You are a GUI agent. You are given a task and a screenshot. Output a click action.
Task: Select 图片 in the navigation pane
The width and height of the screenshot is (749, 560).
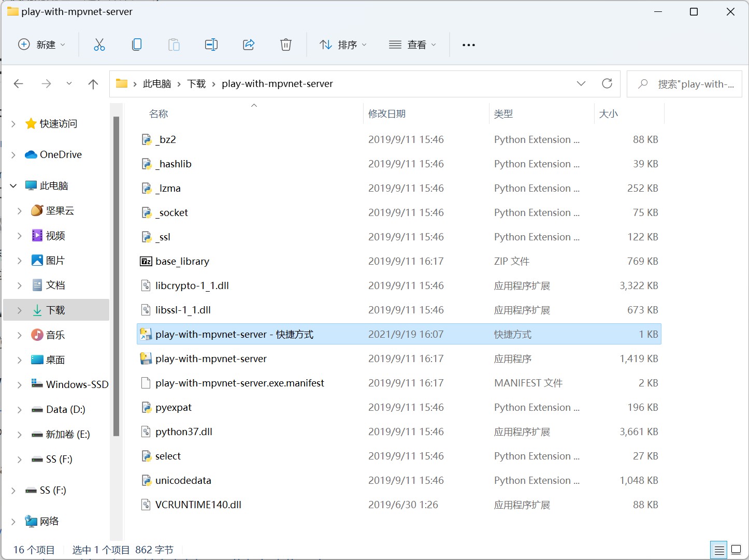(55, 261)
